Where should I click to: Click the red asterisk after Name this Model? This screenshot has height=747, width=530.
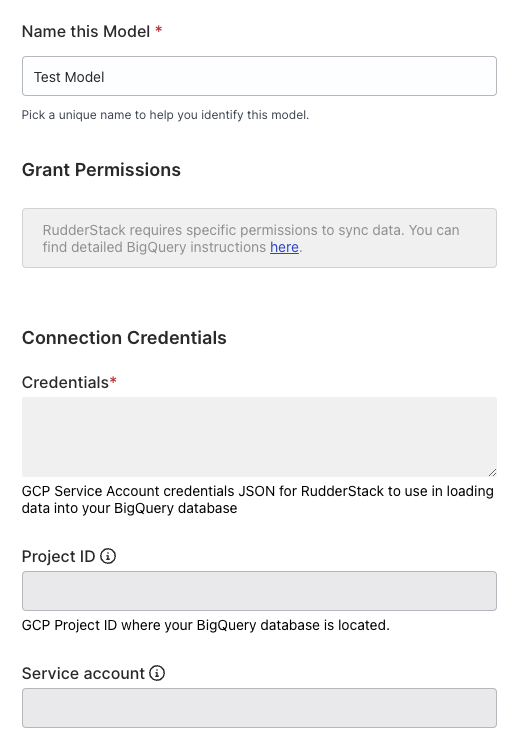[x=159, y=30]
